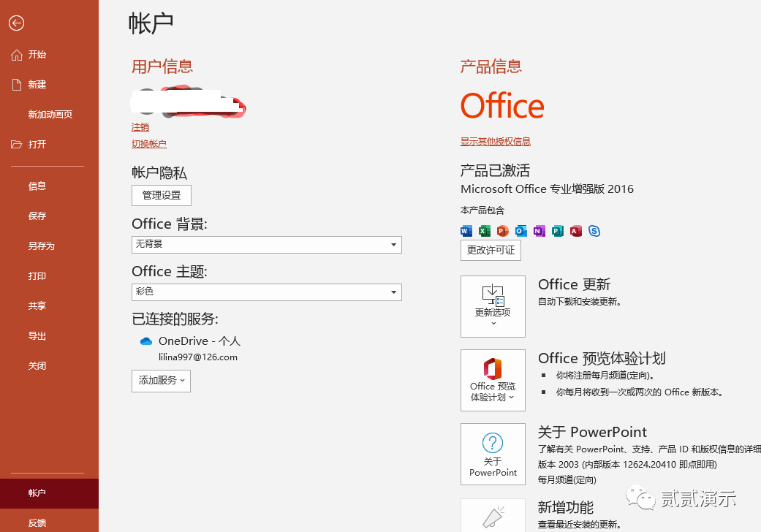Click the OneDrive - 个人 service label
This screenshot has height=532, width=761.
click(200, 341)
